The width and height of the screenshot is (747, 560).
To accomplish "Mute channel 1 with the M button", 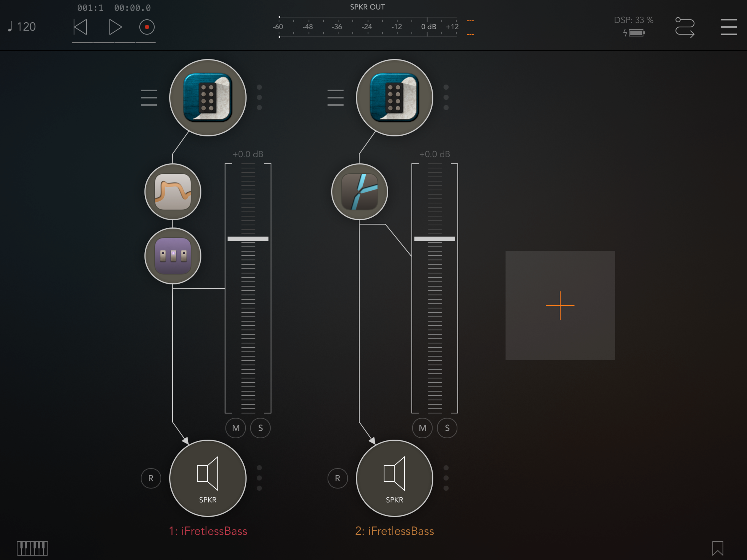I will [x=236, y=428].
